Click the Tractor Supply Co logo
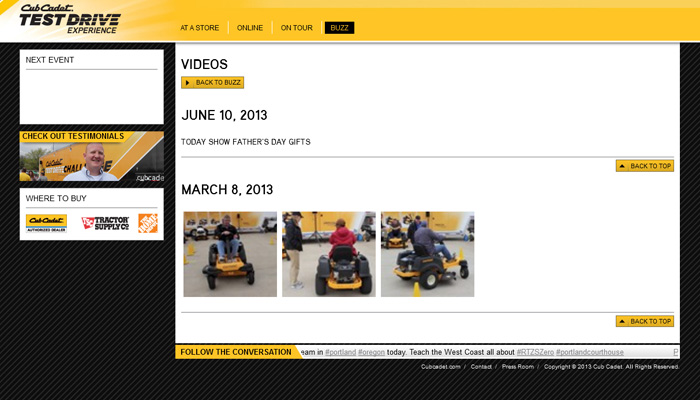The height and width of the screenshot is (400, 700). point(105,223)
